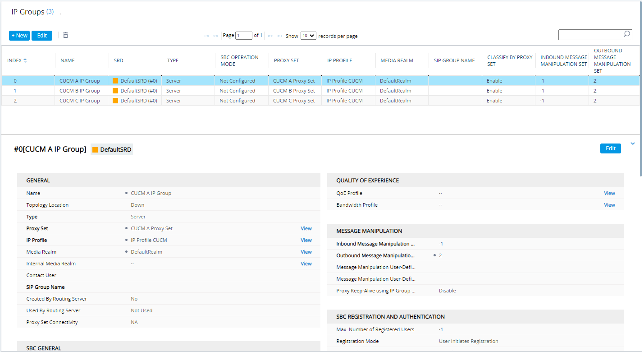The height and width of the screenshot is (352, 644).
Task: Collapse details panel with chevron arrow
Action: [633, 144]
